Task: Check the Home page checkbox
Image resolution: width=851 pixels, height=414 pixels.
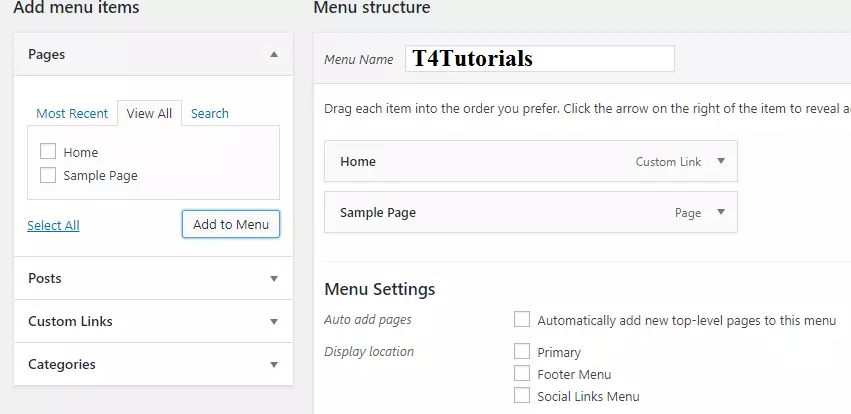Action: click(x=48, y=151)
